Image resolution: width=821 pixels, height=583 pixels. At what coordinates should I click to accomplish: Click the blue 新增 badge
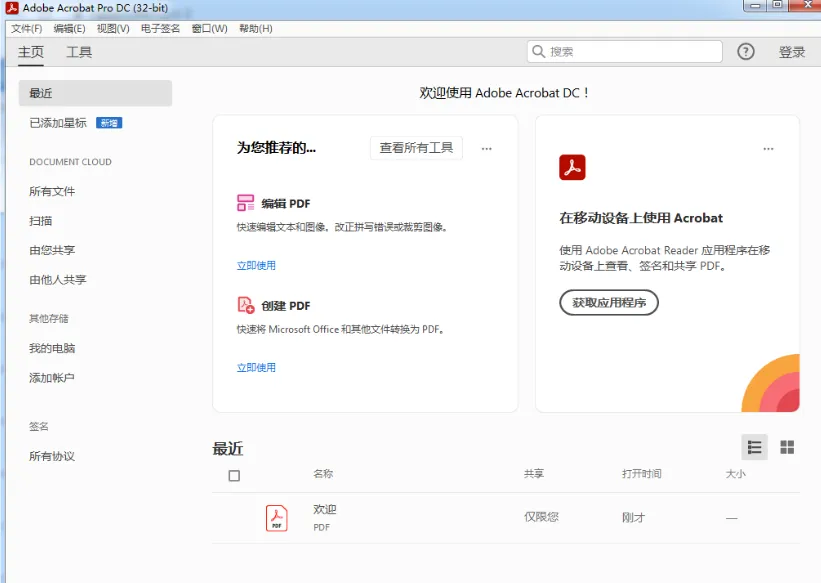coord(109,123)
